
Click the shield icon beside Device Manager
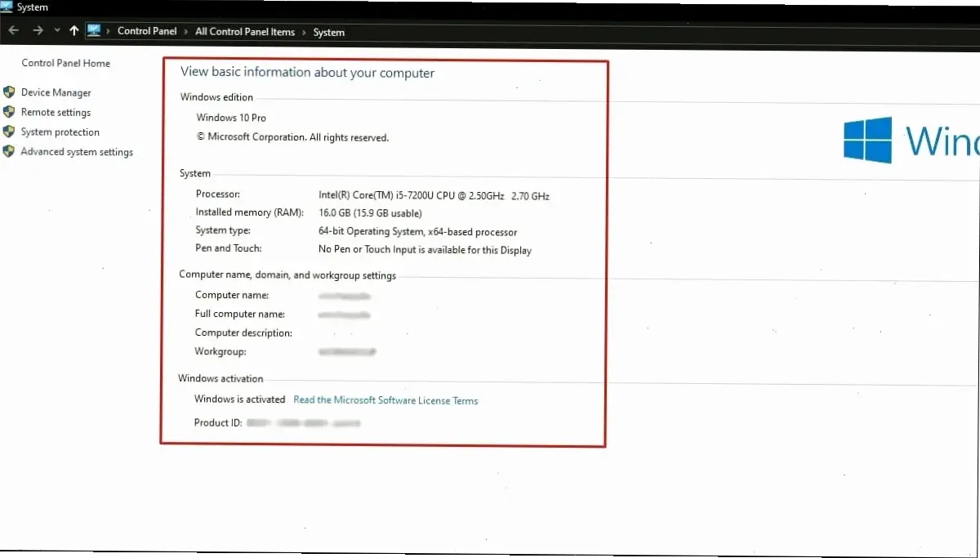[x=9, y=92]
